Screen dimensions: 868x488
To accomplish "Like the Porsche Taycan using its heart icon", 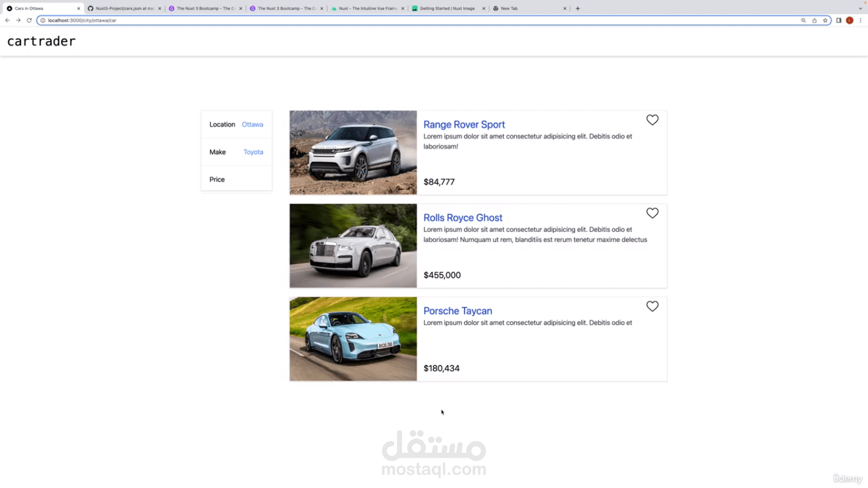I will (x=652, y=306).
